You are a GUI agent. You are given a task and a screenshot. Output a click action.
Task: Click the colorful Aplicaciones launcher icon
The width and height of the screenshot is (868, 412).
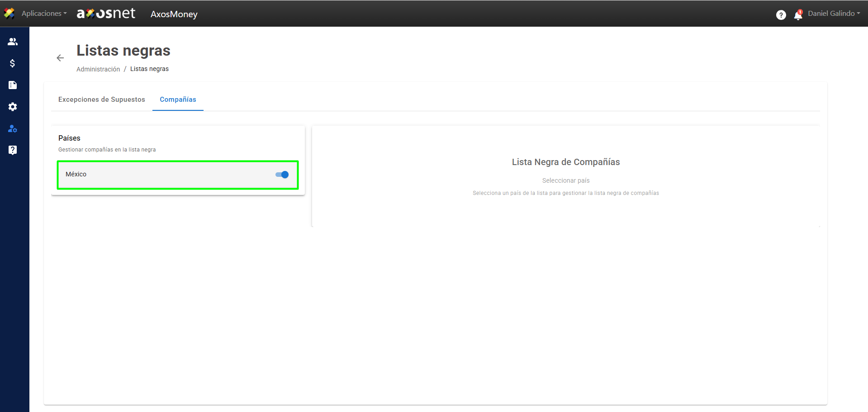(x=9, y=14)
